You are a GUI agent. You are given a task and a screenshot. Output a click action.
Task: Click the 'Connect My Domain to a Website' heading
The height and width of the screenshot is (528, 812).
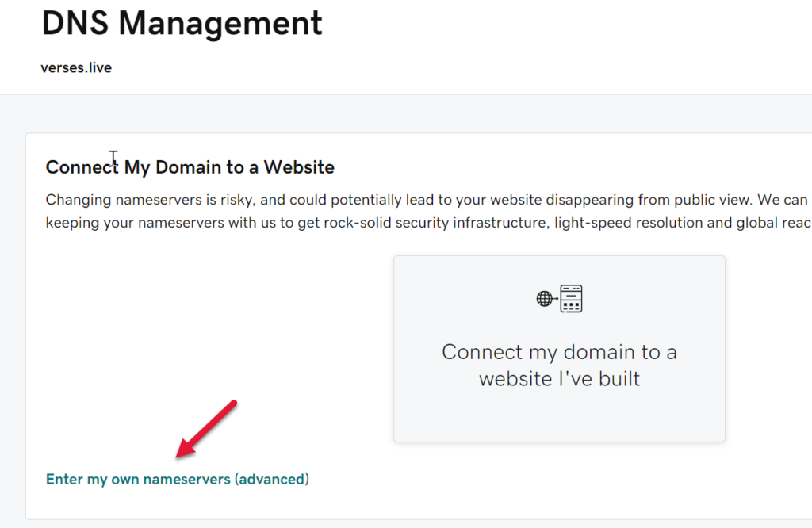coord(190,167)
